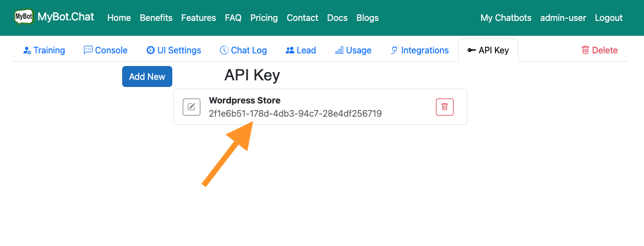Switch to the Console tab

106,50
